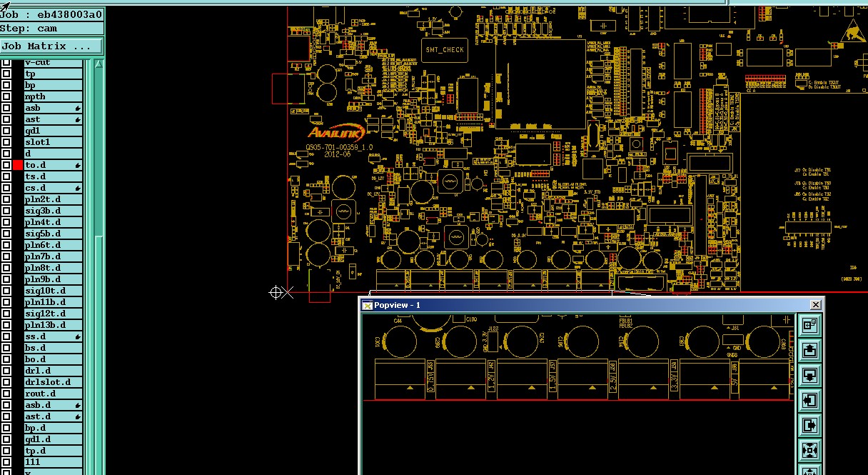This screenshot has width=868, height=475.
Task: Check the box for layer sig3b.d
Action: point(6,211)
